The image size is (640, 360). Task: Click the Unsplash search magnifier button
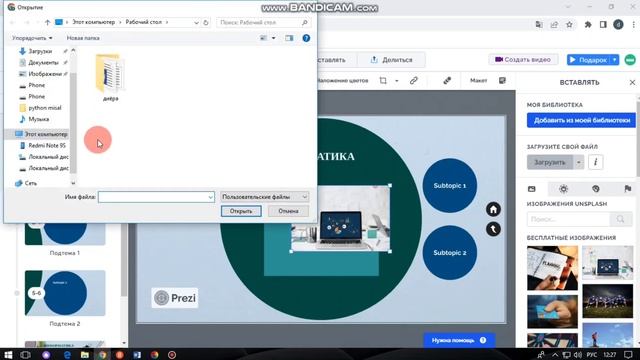[x=621, y=219]
